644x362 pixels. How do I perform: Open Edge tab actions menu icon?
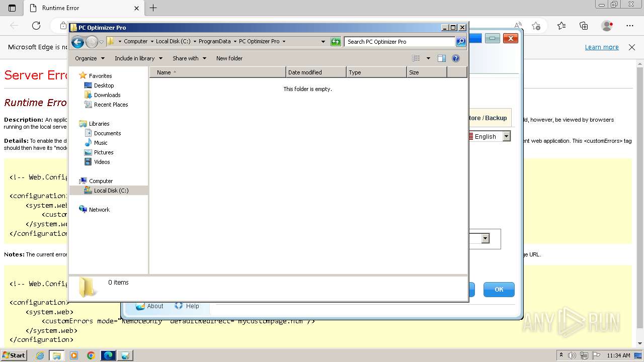[12, 8]
